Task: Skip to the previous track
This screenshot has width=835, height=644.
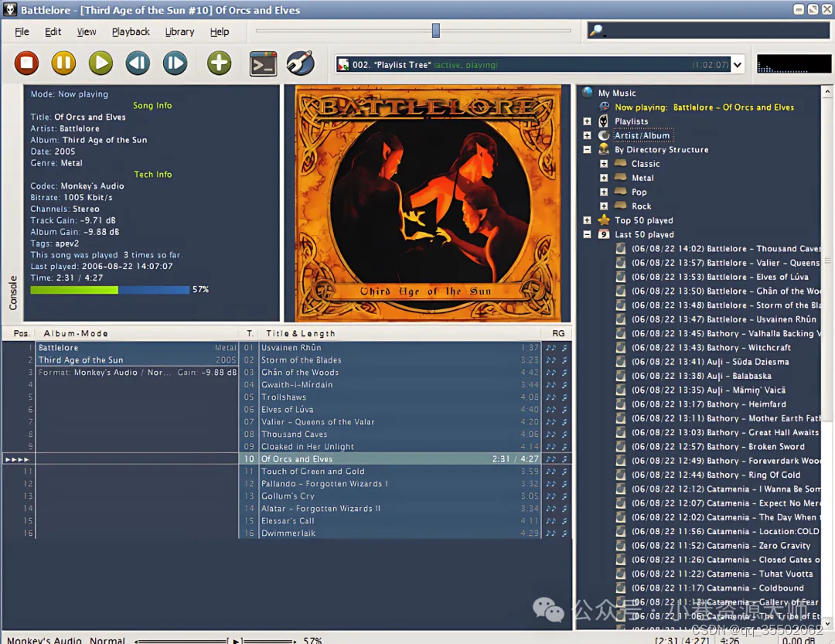Action: tap(138, 63)
